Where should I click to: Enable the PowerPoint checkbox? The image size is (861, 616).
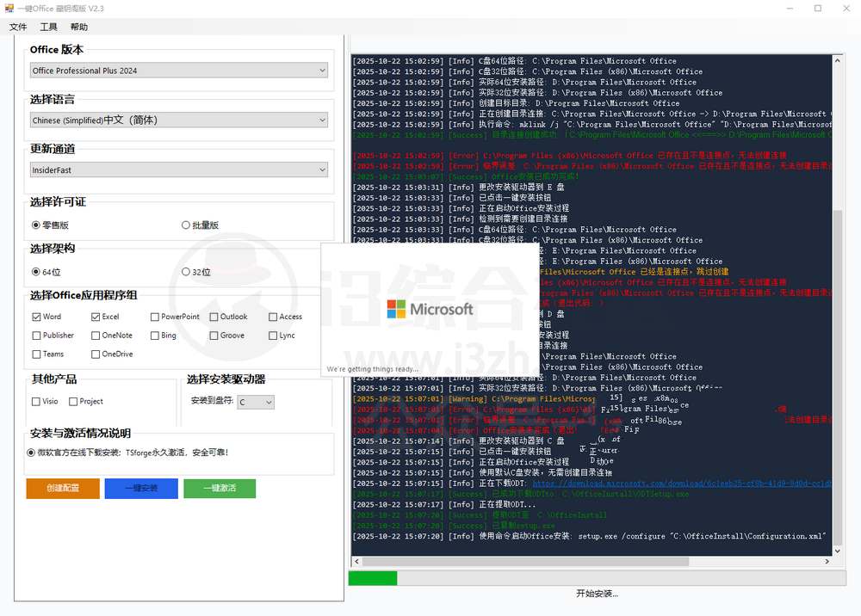coord(155,317)
